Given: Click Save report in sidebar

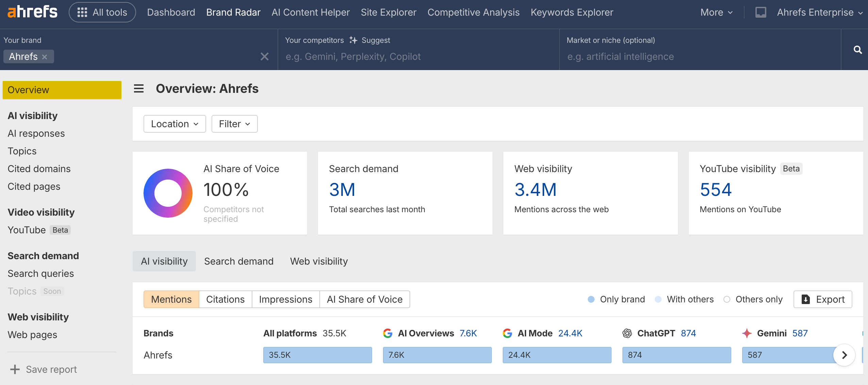Looking at the screenshot, I should point(44,369).
